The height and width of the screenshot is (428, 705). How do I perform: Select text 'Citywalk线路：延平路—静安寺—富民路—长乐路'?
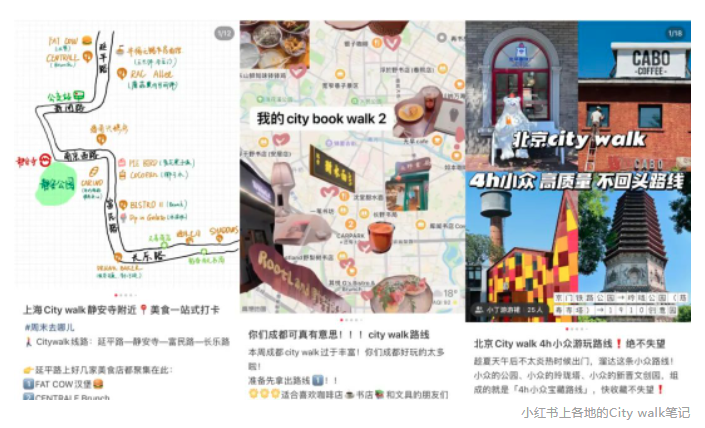(133, 342)
